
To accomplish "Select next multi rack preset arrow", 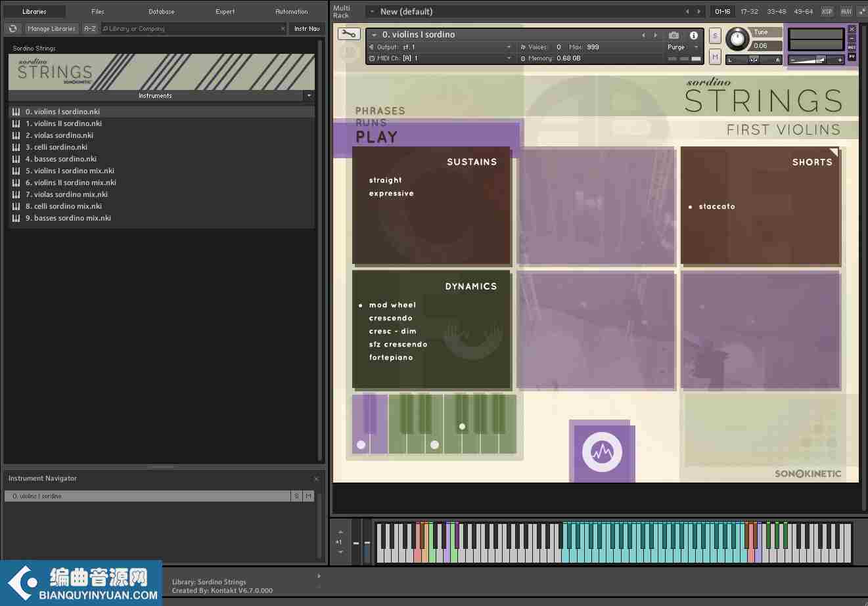I will [x=698, y=11].
